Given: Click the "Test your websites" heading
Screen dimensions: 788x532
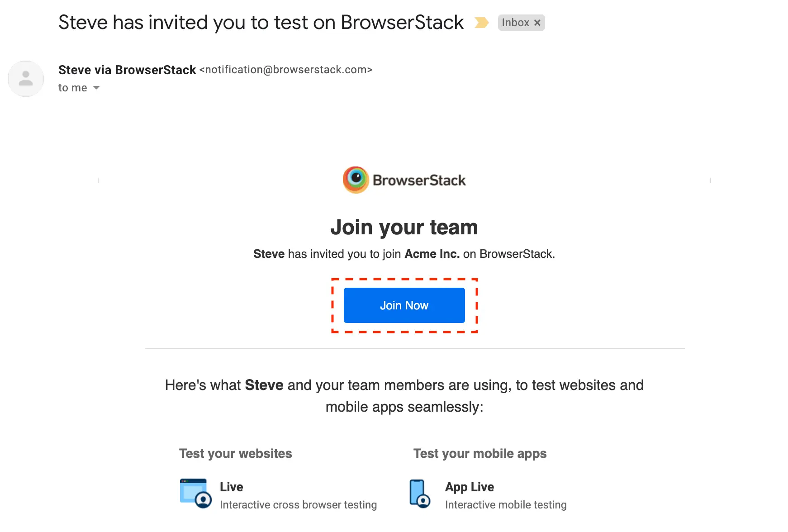Looking at the screenshot, I should click(235, 453).
